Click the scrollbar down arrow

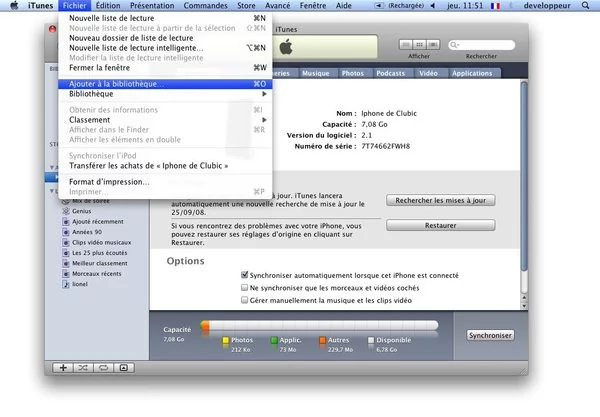point(524,306)
